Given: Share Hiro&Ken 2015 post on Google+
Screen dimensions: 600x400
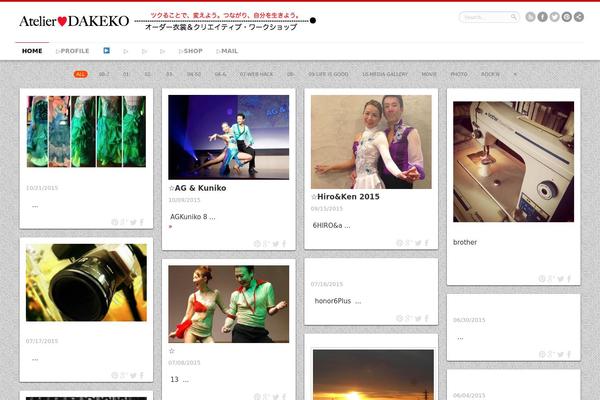Looking at the screenshot, I should pyautogui.click(x=409, y=243).
